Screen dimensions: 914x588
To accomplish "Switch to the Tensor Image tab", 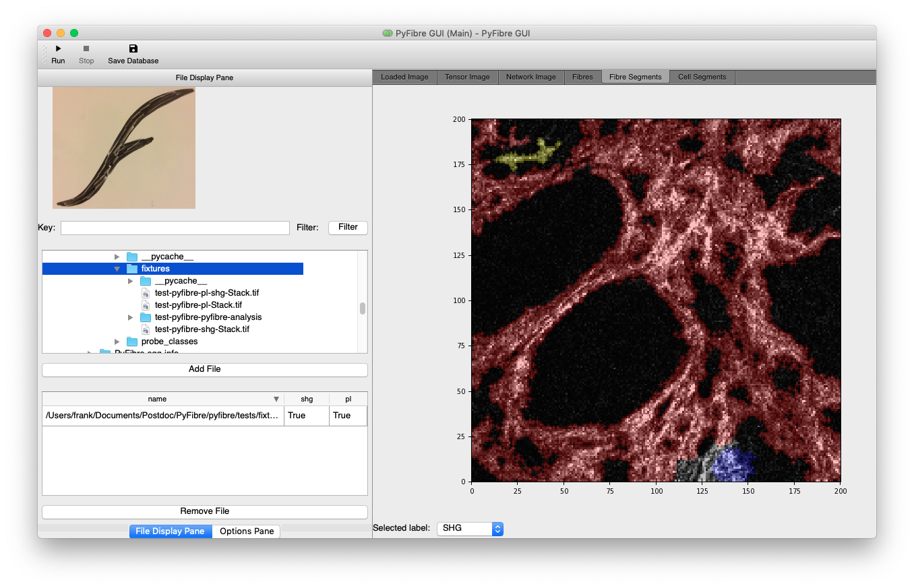I will coord(467,77).
